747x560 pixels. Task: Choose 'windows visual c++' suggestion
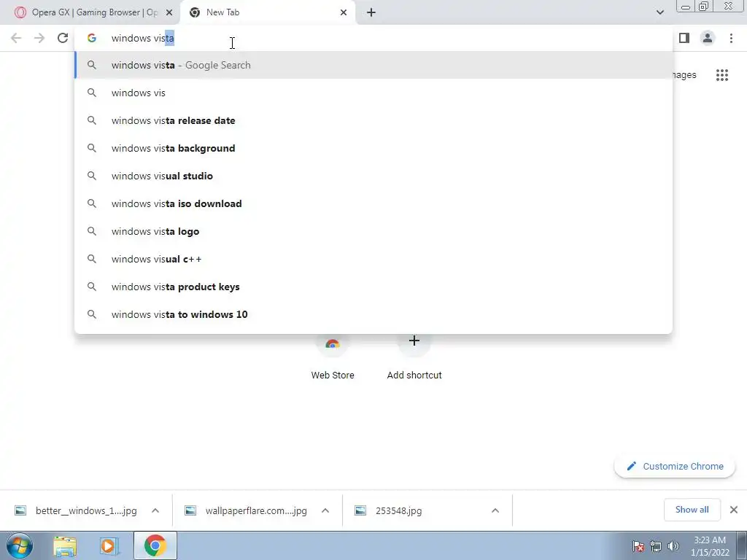(373, 259)
